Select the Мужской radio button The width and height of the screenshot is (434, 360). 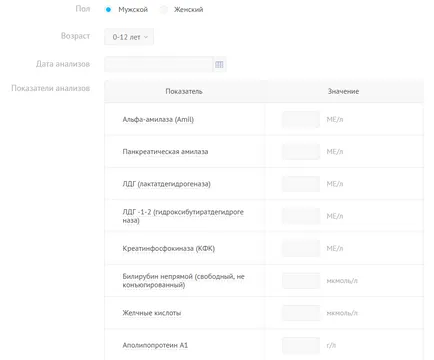tap(108, 10)
